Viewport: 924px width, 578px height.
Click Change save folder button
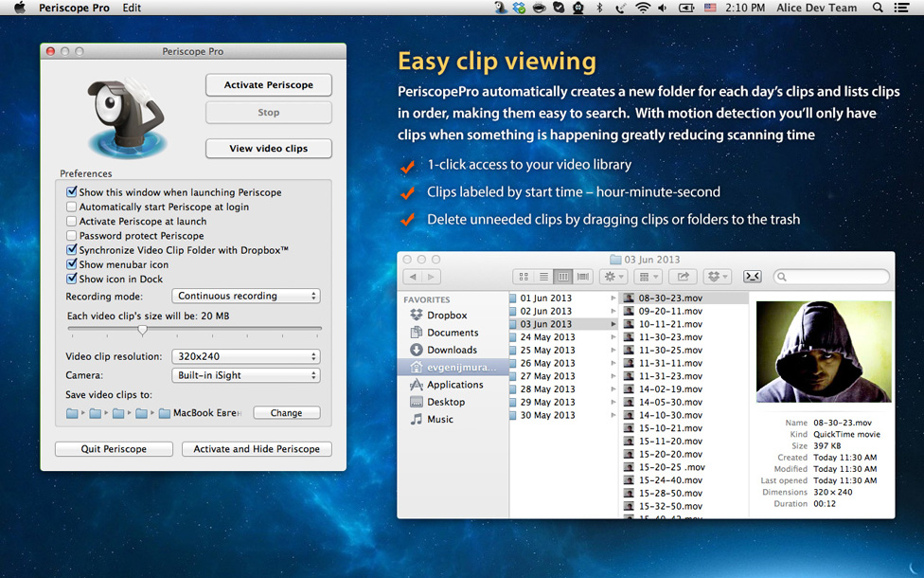(x=287, y=413)
